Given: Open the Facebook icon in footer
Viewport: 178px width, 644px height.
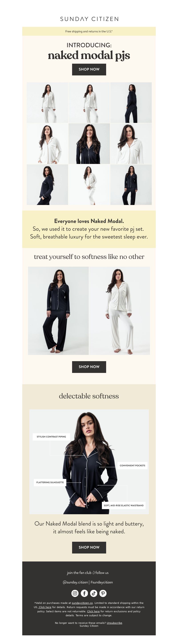Looking at the screenshot, I should point(84,593).
